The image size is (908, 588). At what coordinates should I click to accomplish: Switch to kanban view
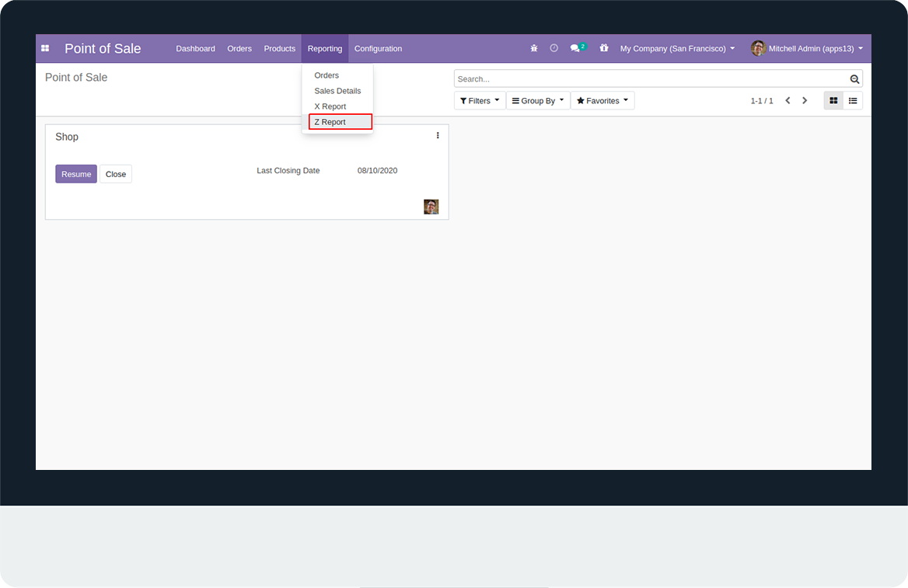pos(833,101)
